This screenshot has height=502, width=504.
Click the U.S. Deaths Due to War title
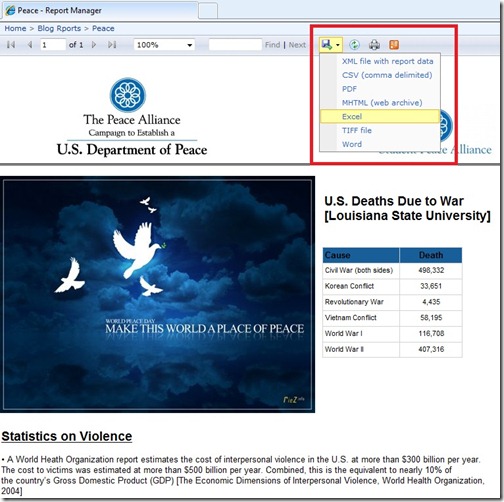point(407,209)
